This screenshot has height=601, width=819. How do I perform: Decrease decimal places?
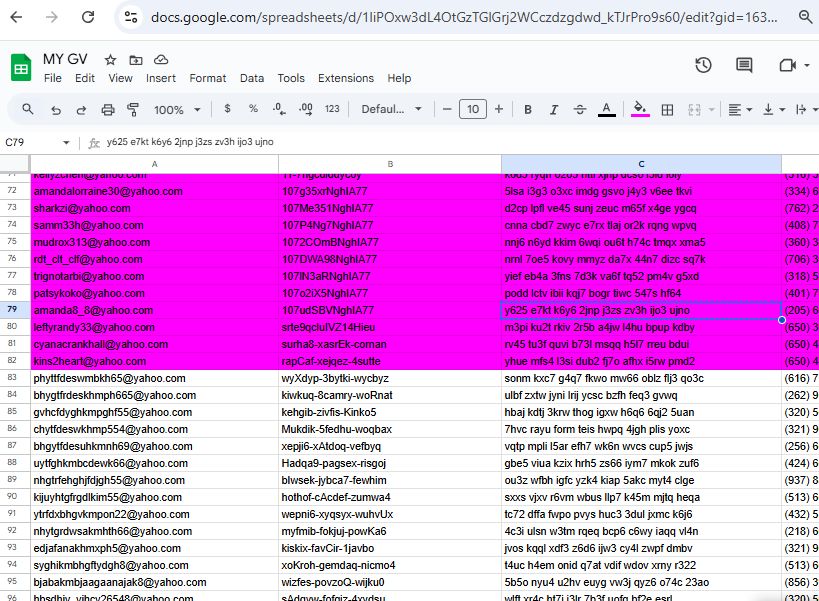(279, 109)
